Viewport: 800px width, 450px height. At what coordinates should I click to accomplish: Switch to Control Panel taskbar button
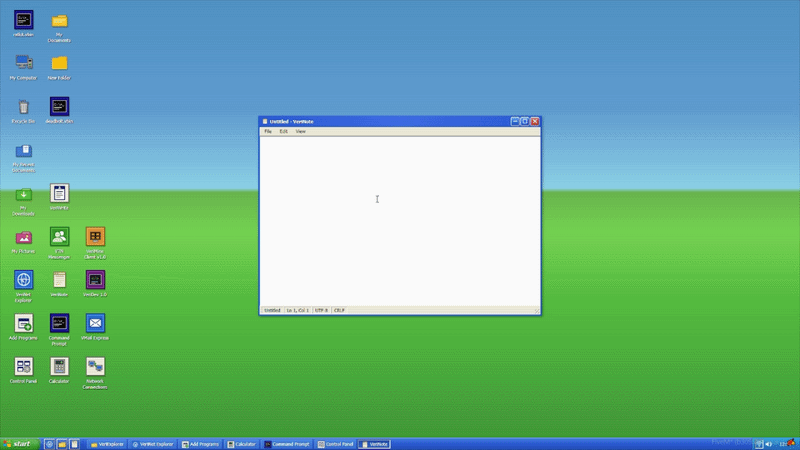pyautogui.click(x=336, y=444)
